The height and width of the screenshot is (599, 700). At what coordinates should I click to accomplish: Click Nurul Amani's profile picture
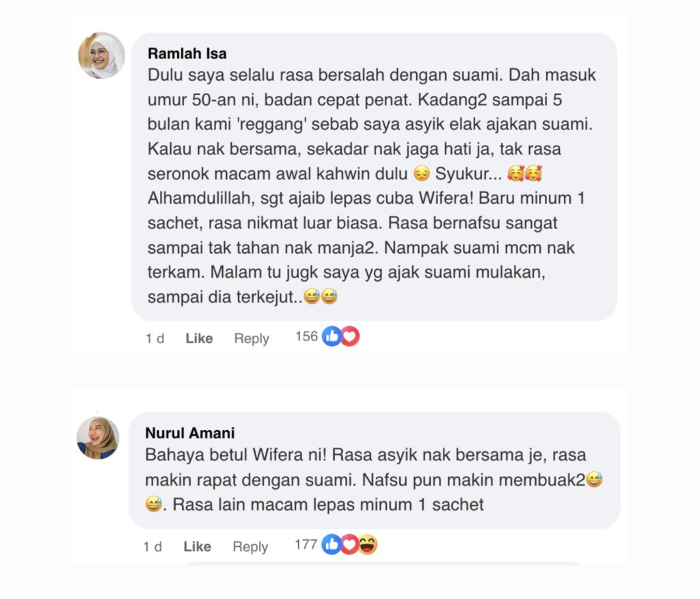(98, 438)
